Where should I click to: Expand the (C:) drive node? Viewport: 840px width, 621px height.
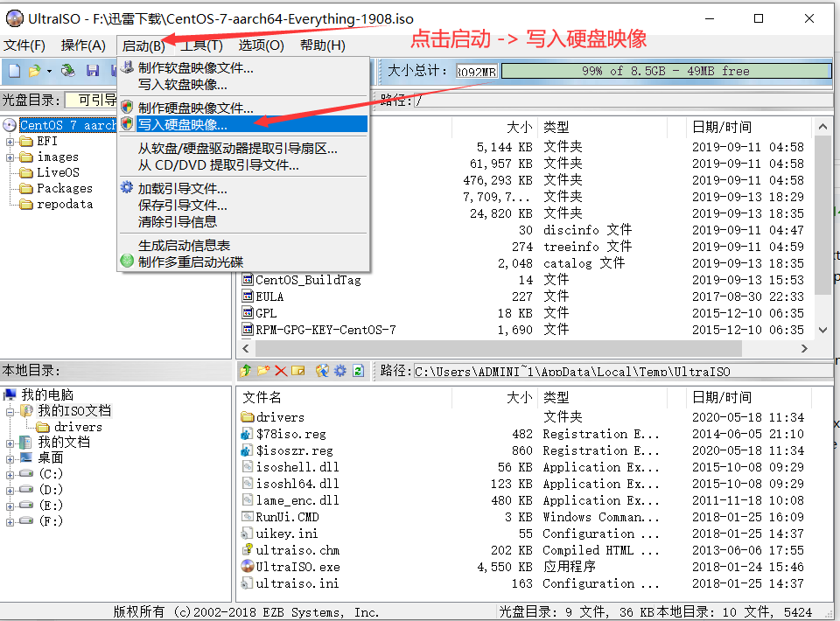(x=10, y=475)
